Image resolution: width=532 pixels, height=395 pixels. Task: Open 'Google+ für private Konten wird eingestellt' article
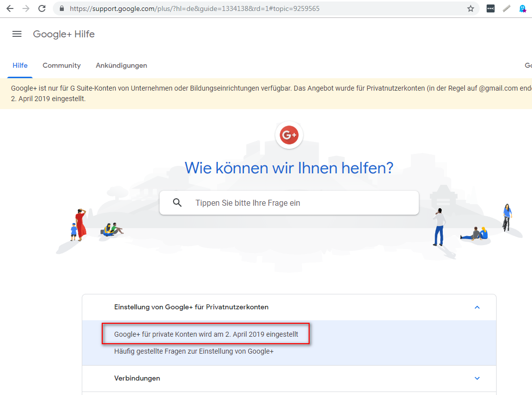pyautogui.click(x=206, y=334)
